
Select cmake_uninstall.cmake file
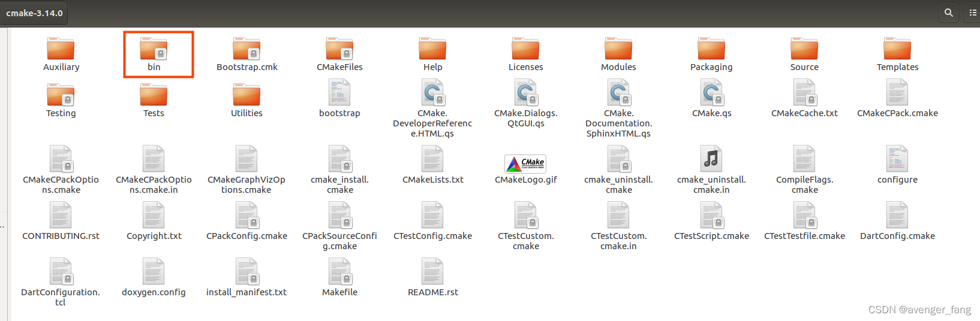pyautogui.click(x=618, y=170)
